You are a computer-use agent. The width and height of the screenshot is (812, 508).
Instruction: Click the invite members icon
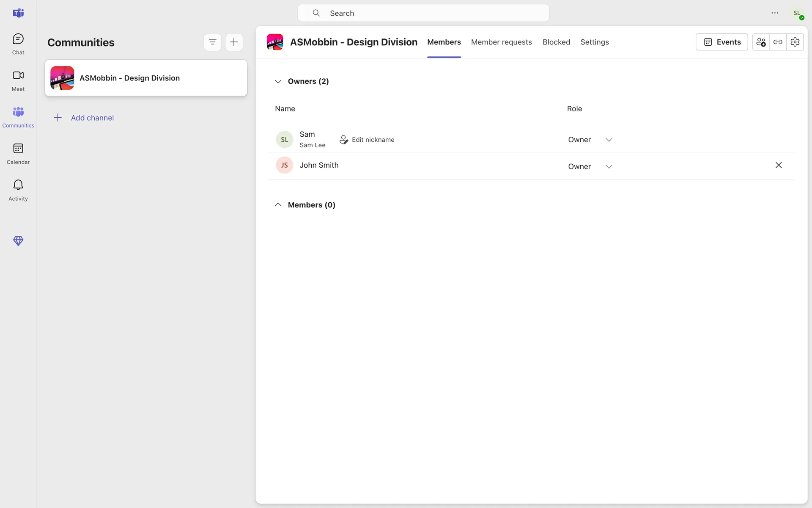(x=760, y=42)
